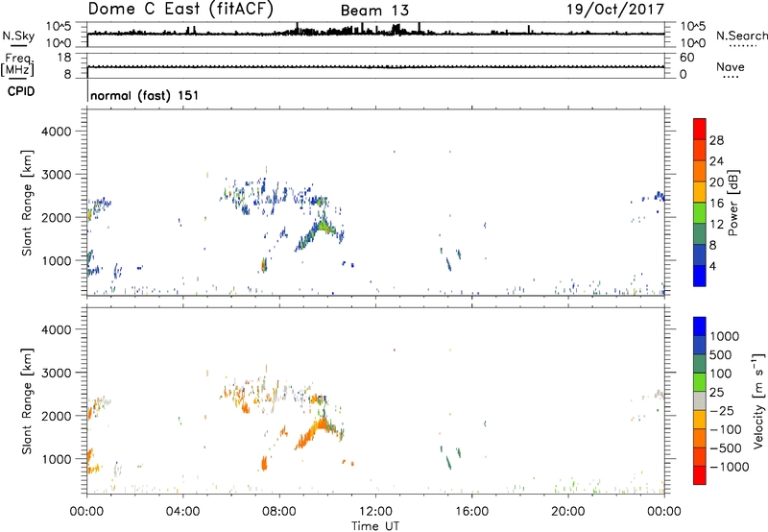Click the 'Beam 13' label
Screen dimensions: 768x532
[374, 11]
